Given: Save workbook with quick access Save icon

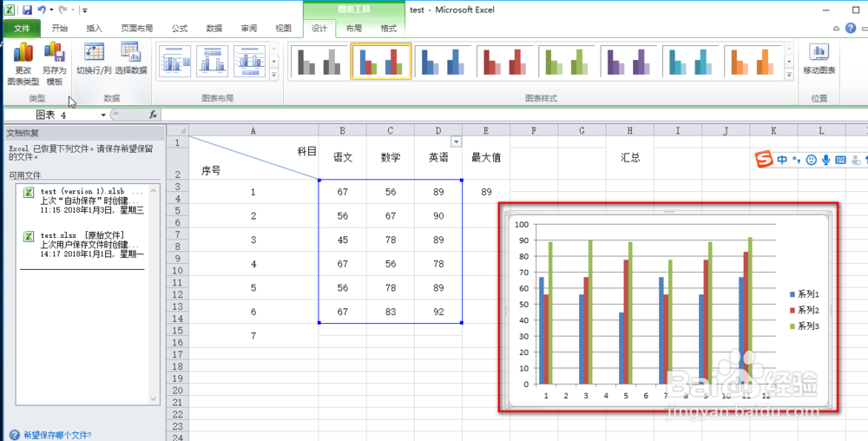Looking at the screenshot, I should (27, 10).
